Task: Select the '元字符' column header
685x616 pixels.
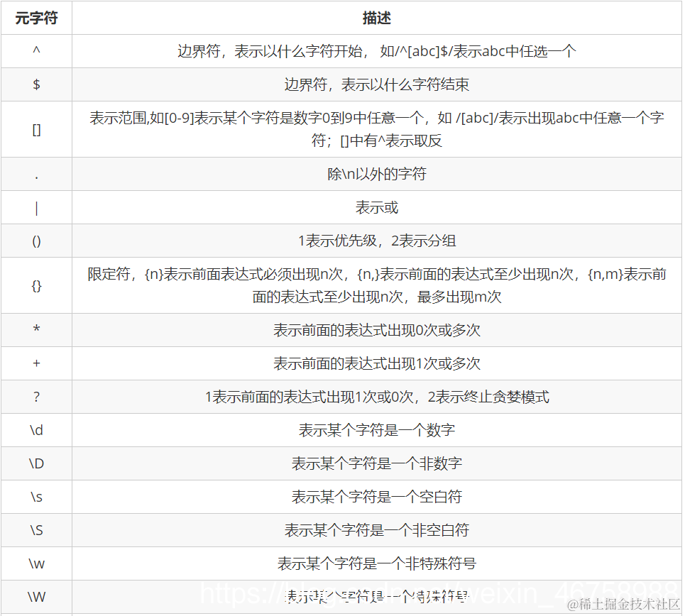Action: point(37,18)
